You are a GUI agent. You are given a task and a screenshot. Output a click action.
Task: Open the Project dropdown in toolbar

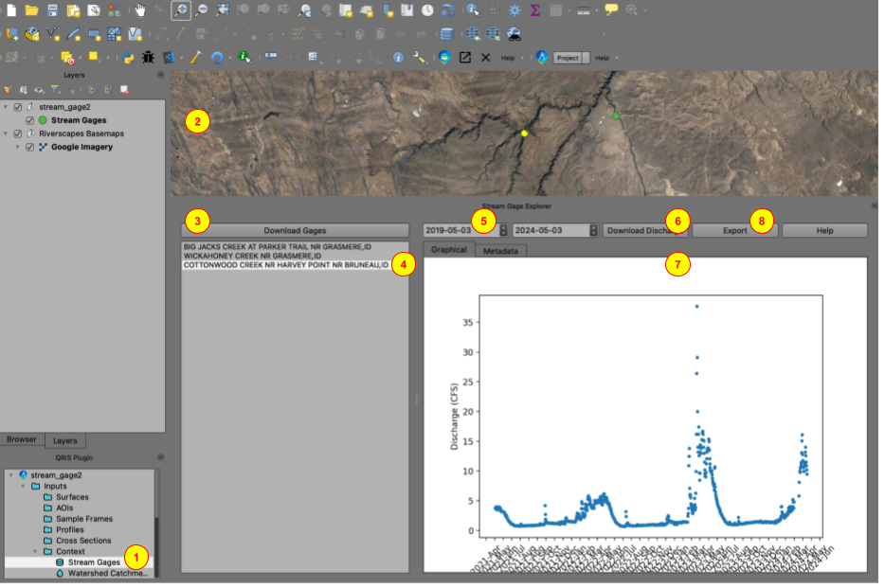[x=571, y=58]
